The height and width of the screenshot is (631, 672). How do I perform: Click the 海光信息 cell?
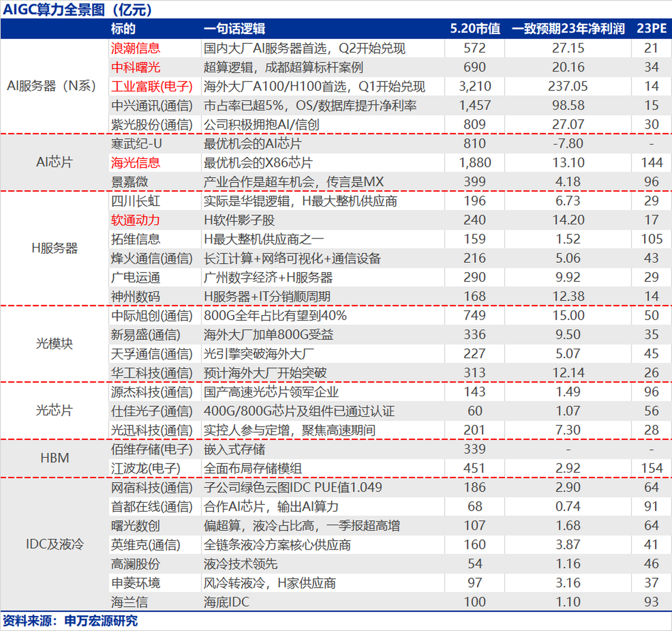coord(135,163)
